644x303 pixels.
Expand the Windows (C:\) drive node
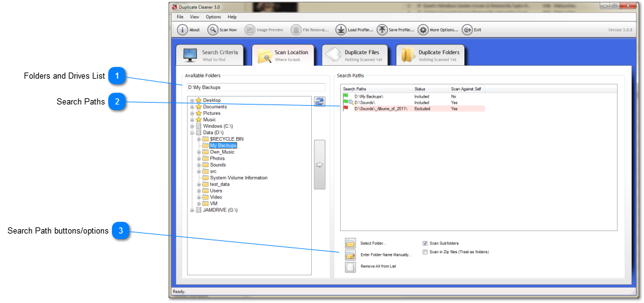[x=192, y=126]
